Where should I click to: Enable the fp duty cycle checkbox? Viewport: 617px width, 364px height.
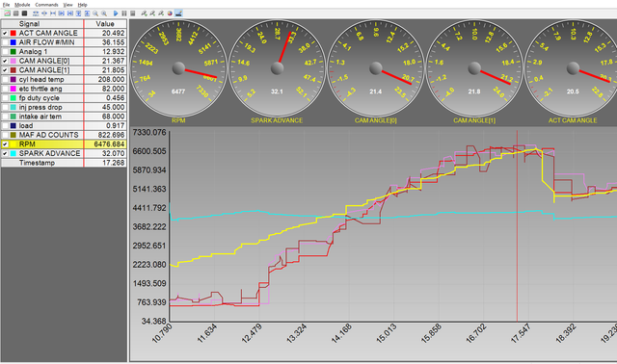coord(5,98)
